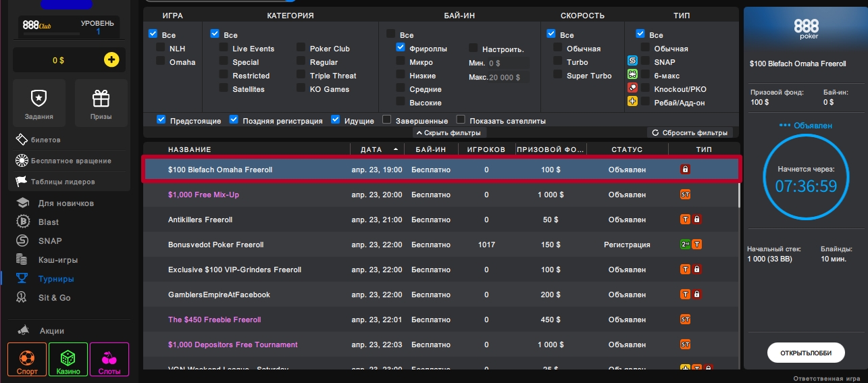The width and height of the screenshot is (868, 383).
Task: Click the Таблицы лидеров flag icon
Action: (x=20, y=181)
